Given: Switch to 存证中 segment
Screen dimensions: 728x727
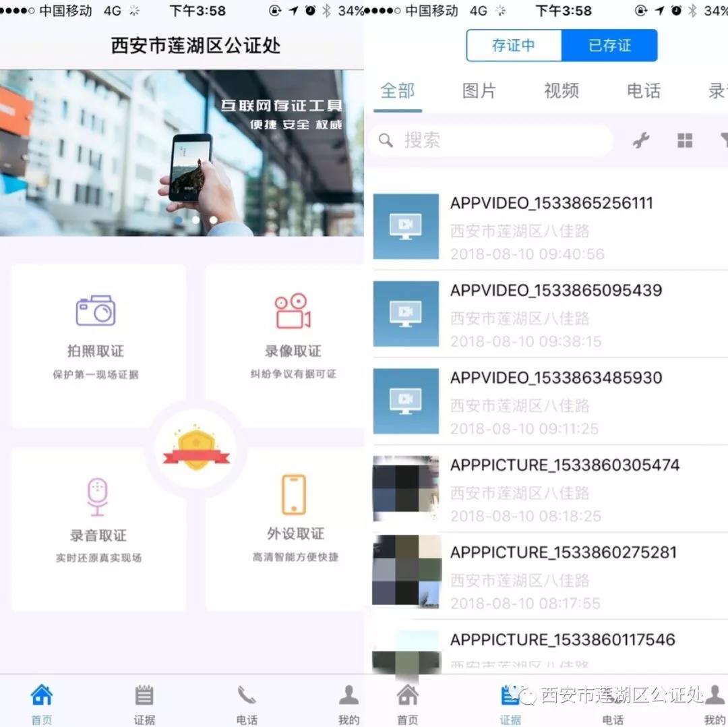Looking at the screenshot, I should pyautogui.click(x=514, y=46).
